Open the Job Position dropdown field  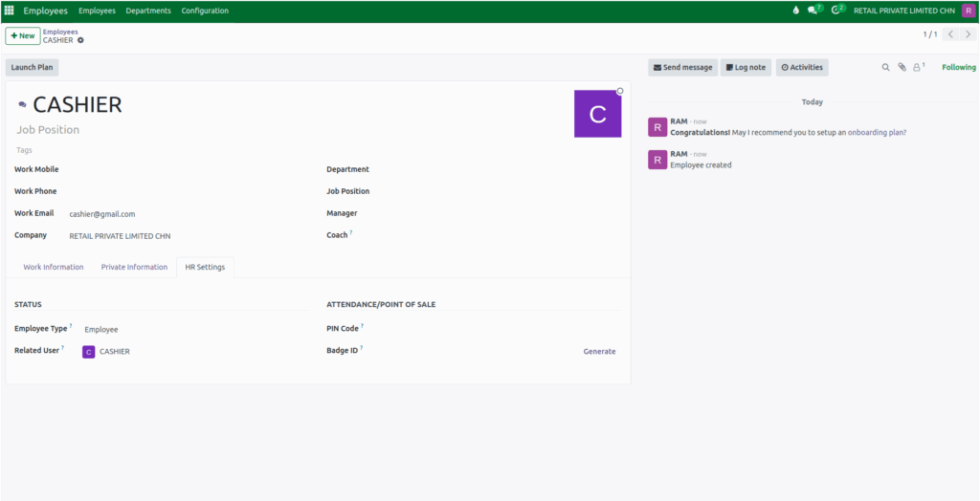tap(501, 191)
